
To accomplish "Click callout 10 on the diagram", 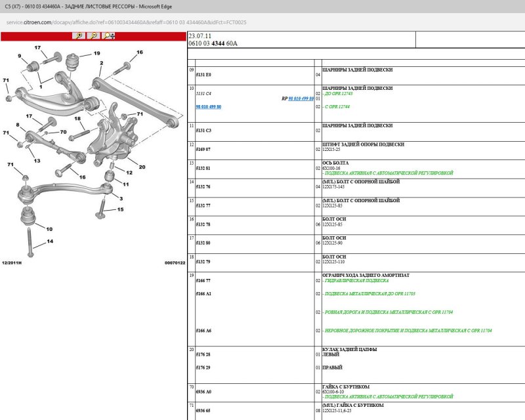I will 49,229.
